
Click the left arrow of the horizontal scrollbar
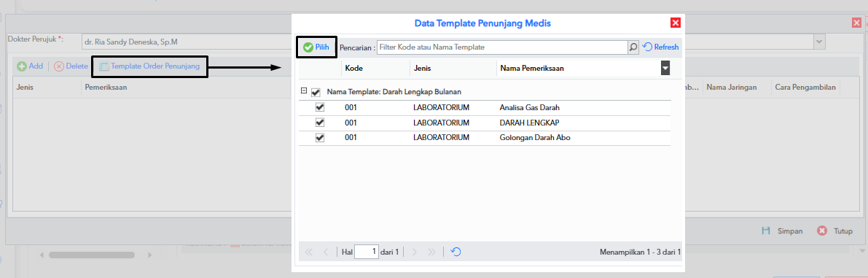coord(42,255)
